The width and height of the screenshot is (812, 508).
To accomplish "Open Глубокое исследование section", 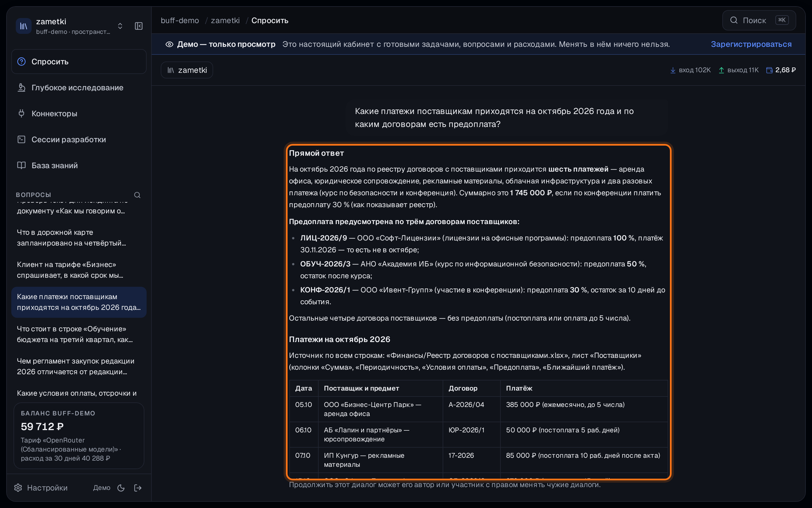I will point(79,87).
